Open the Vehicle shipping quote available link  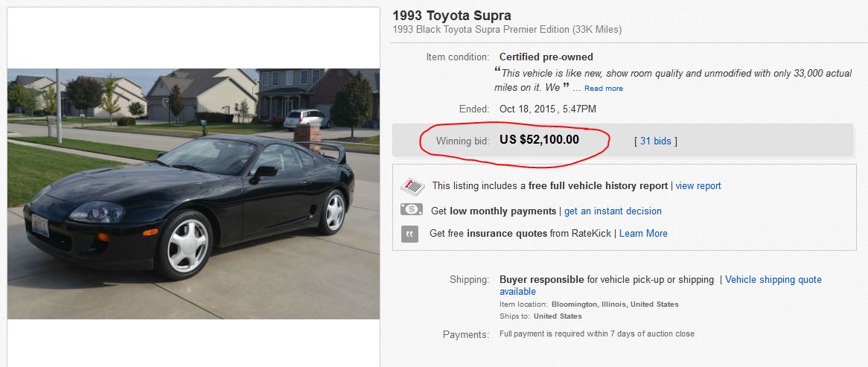coord(773,280)
